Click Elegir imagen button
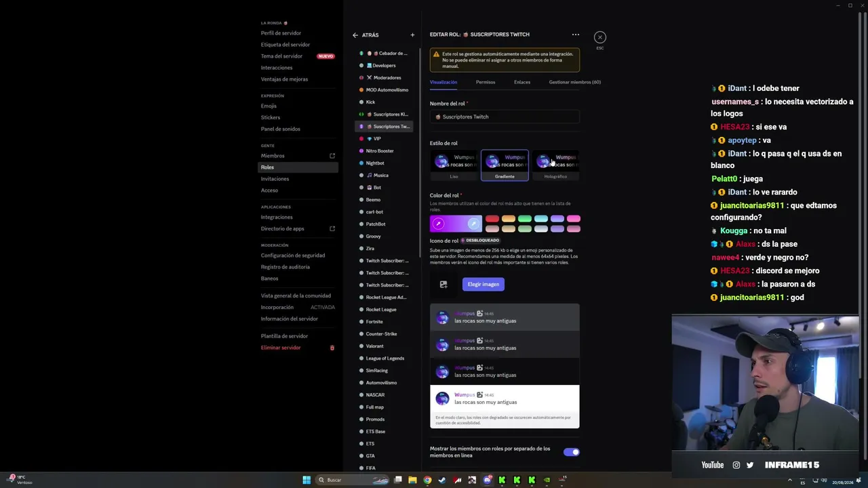 (x=484, y=285)
